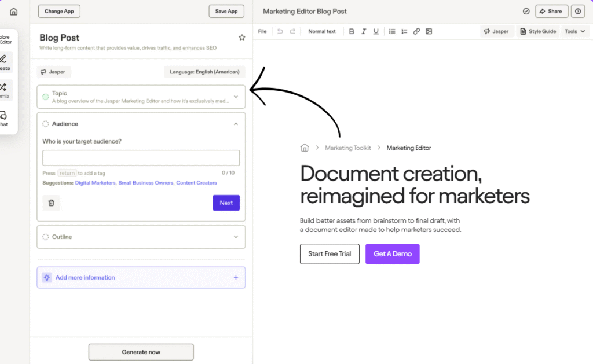Click the Next button in Audience

[226, 203]
